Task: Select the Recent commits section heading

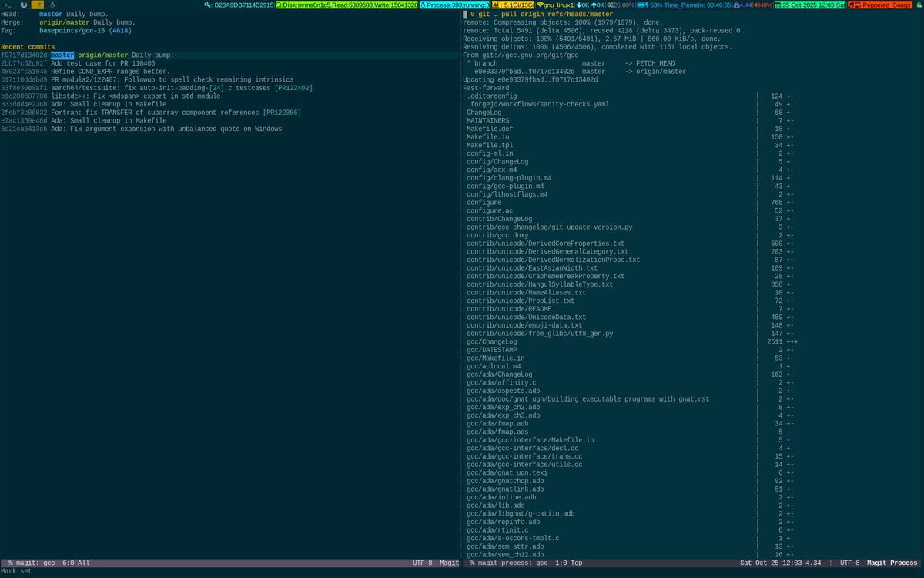Action: click(x=28, y=47)
